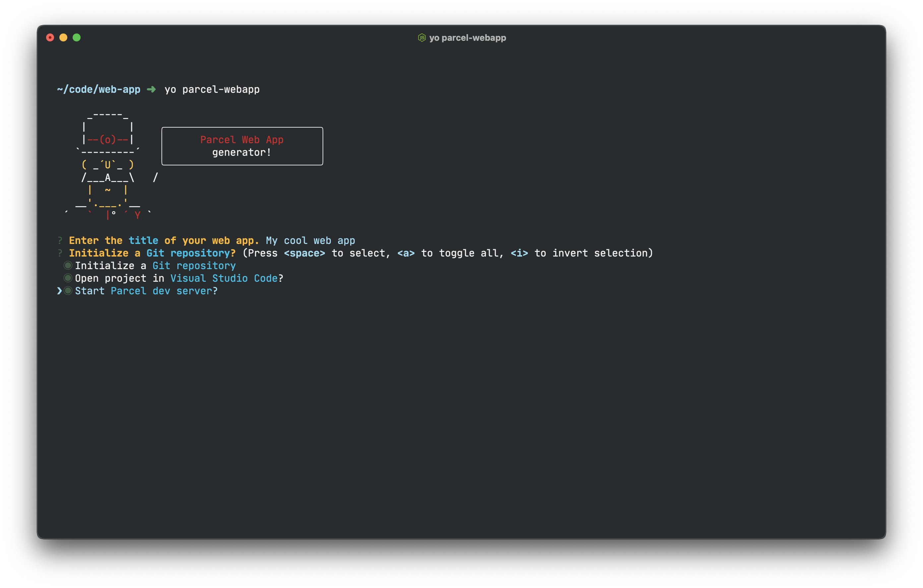Screen dimensions: 923x588
Task: Toggle the Initialize a Git repository checkbox
Action: [68, 265]
